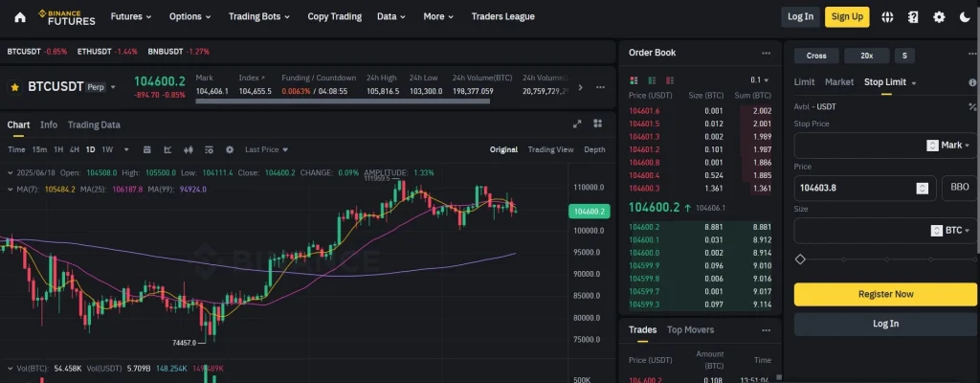Open the chart multi-grid layout icon
980x383 pixels.
coord(597,124)
